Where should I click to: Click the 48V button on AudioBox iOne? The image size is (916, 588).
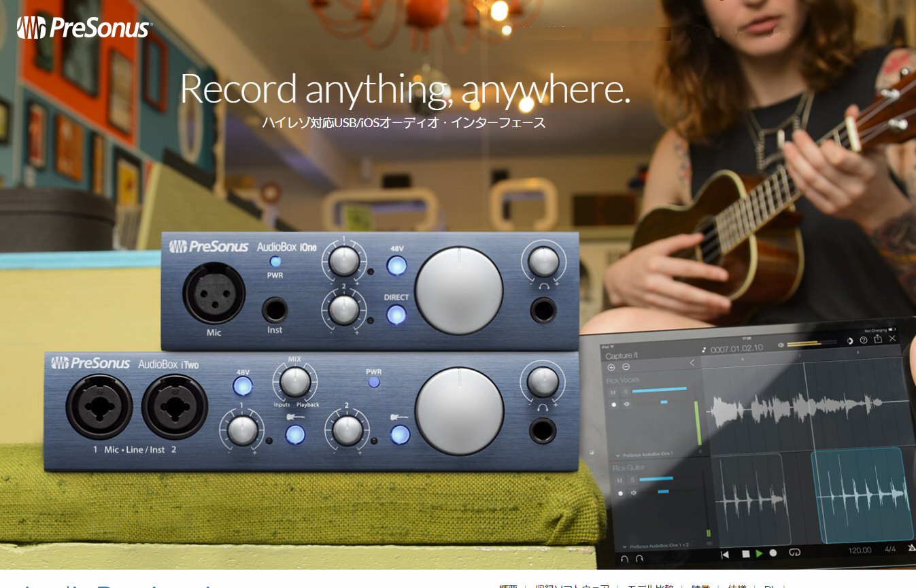click(x=396, y=265)
